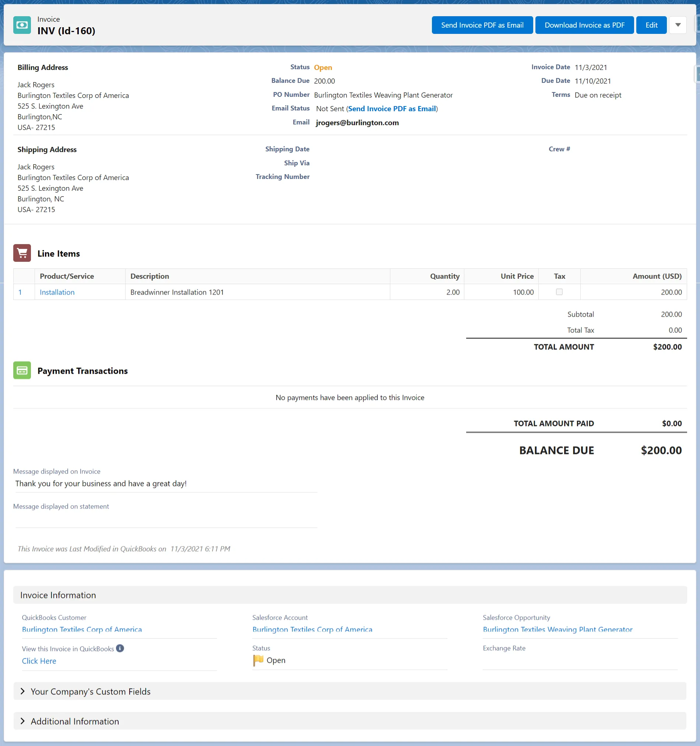700x746 pixels.
Task: Click the PO Number value text
Action: (384, 95)
